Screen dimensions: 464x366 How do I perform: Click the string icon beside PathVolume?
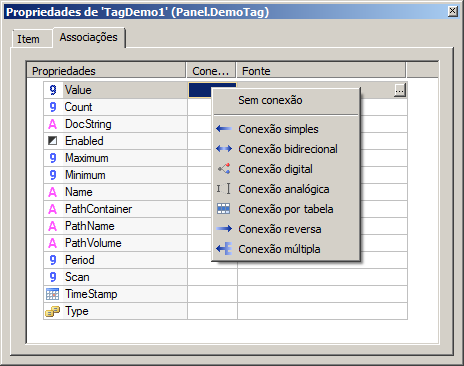[53, 243]
